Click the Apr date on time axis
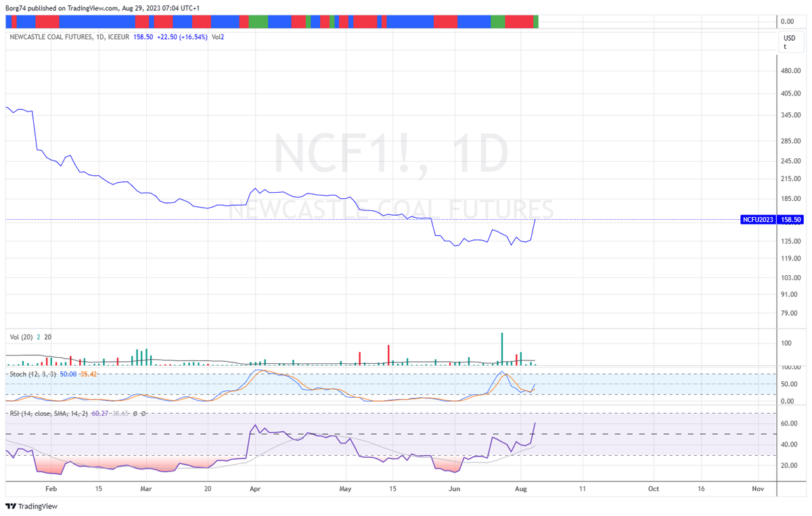This screenshot has width=812, height=516. [254, 488]
